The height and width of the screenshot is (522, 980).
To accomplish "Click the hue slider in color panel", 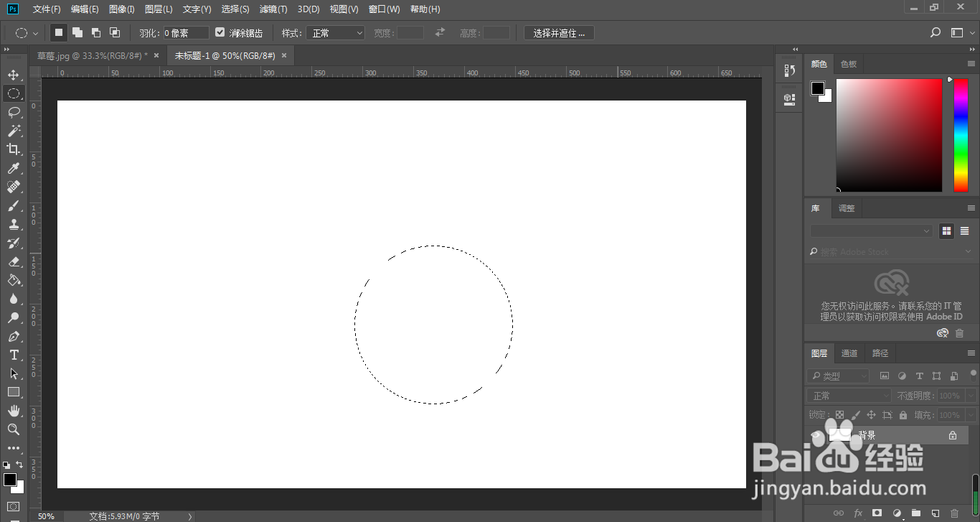I will (961, 135).
